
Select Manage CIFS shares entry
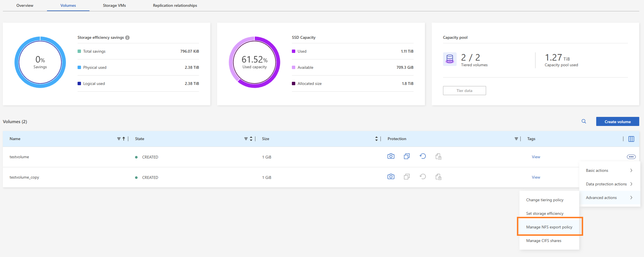[x=544, y=241]
